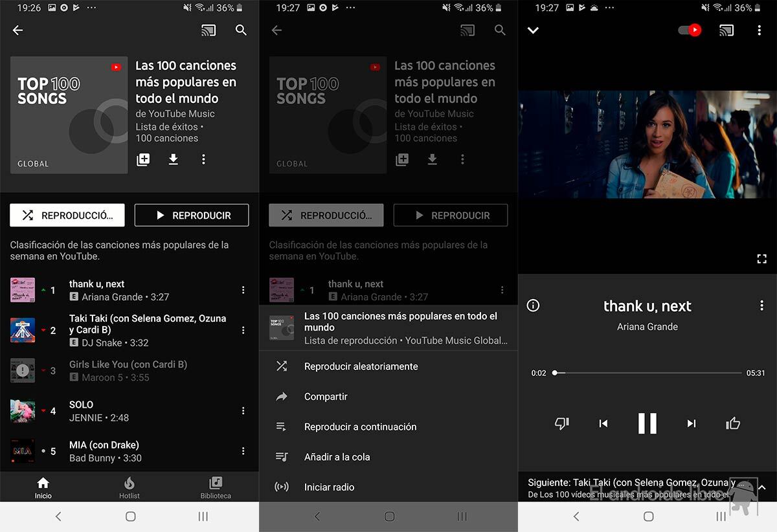Select Compartir in the context menu

pos(388,397)
